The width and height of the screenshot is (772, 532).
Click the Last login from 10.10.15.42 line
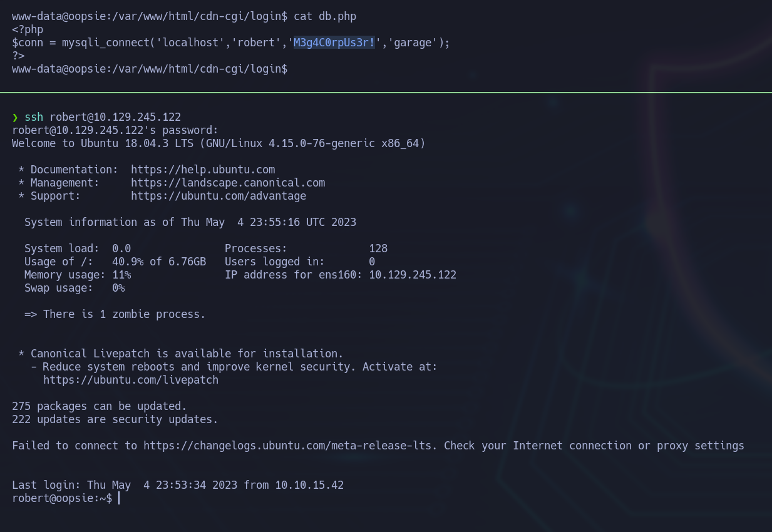178,485
